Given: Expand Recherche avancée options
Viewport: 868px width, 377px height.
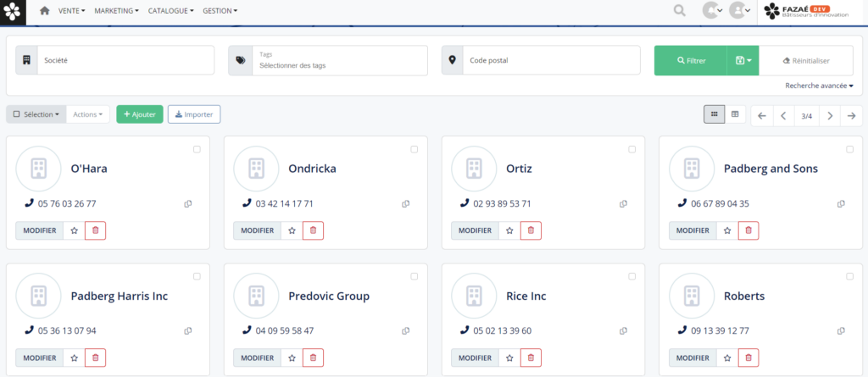Looking at the screenshot, I should click(819, 86).
